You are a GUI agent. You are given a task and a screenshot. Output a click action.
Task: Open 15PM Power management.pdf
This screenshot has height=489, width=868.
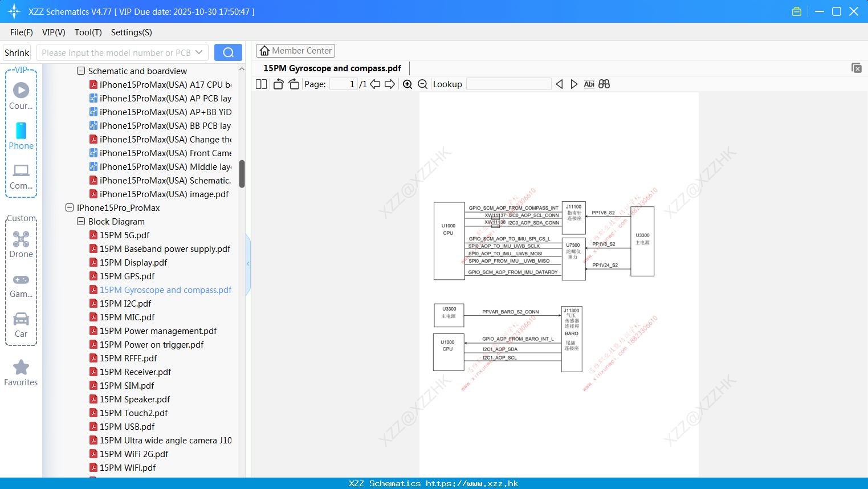(153, 331)
